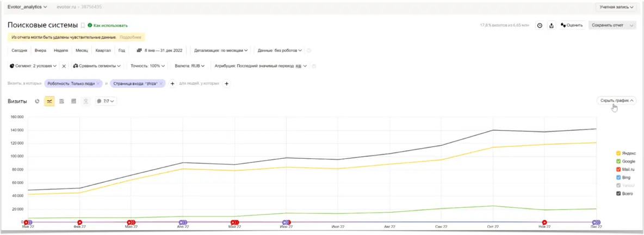Select the pie chart view icon
644x235 pixels.
point(37,101)
